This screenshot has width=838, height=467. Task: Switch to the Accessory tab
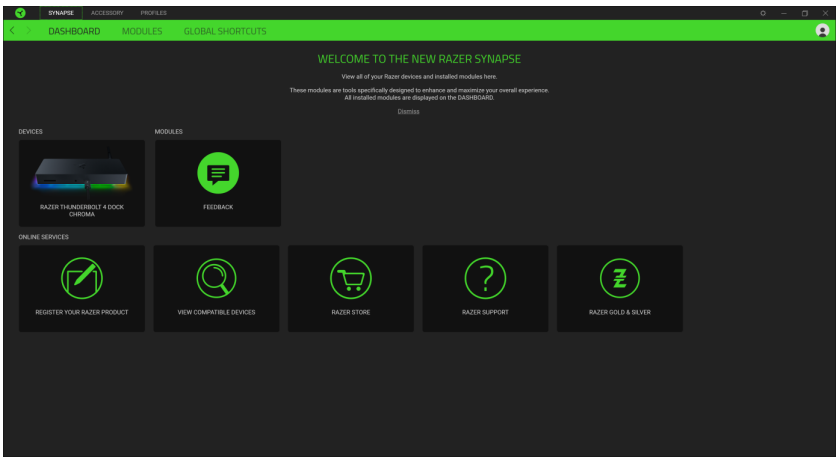pyautogui.click(x=107, y=12)
